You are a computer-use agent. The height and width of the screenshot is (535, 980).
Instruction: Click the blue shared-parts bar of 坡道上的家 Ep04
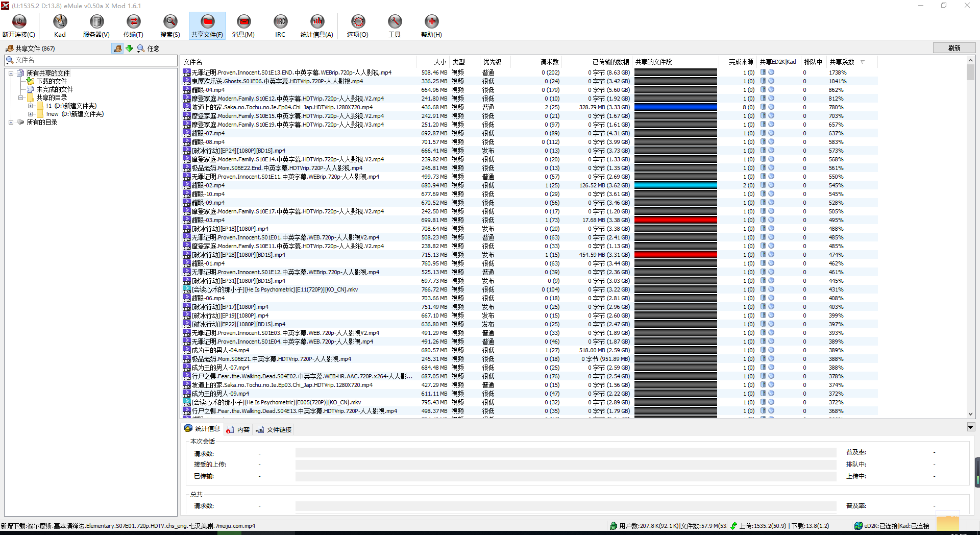tap(675, 107)
